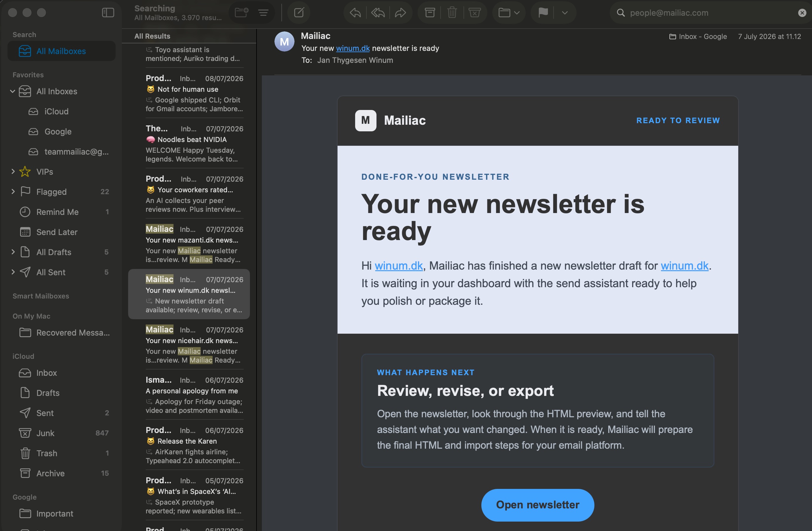
Task: Collapse the All Inboxes group
Action: (x=13, y=91)
